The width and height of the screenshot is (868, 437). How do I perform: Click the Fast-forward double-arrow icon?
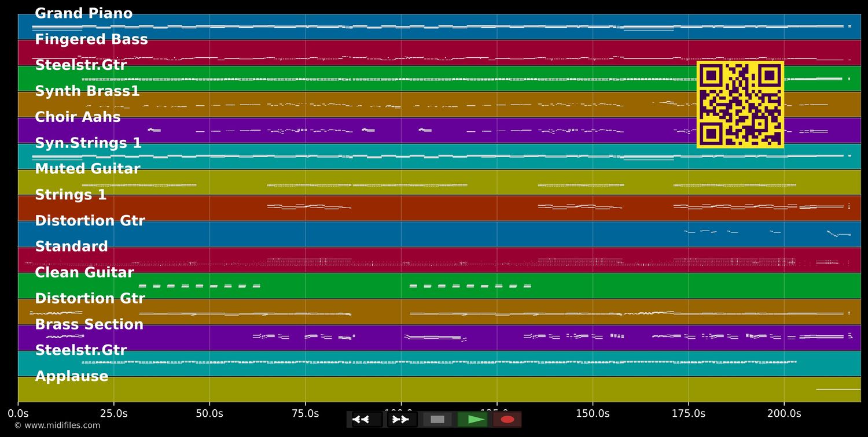point(401,419)
